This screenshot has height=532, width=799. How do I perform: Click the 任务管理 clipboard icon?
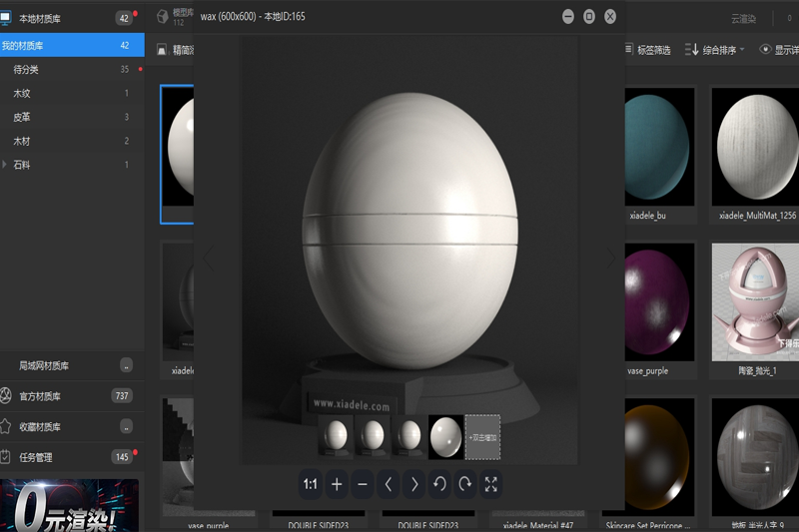click(x=6, y=457)
